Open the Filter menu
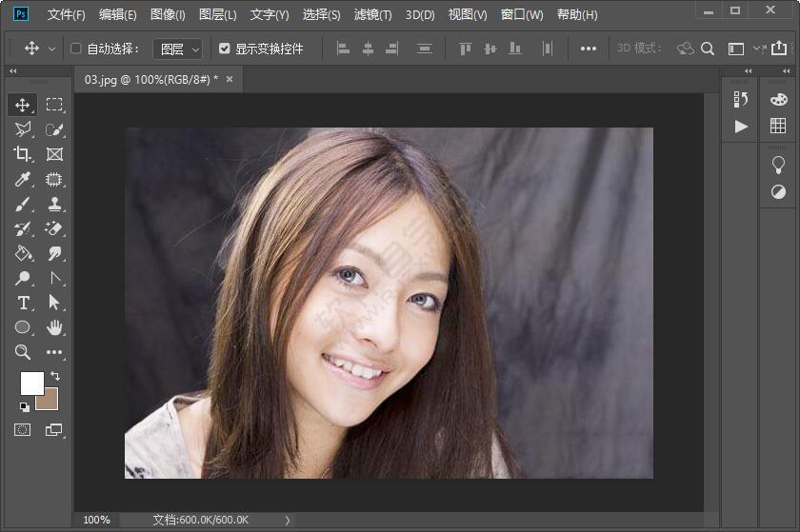800x532 pixels. pyautogui.click(x=373, y=15)
